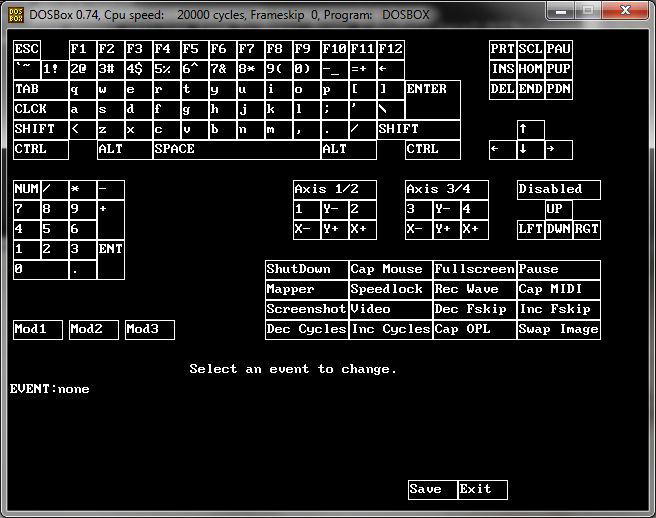Select the letter q key
This screenshot has width=656, height=518.
point(83,90)
